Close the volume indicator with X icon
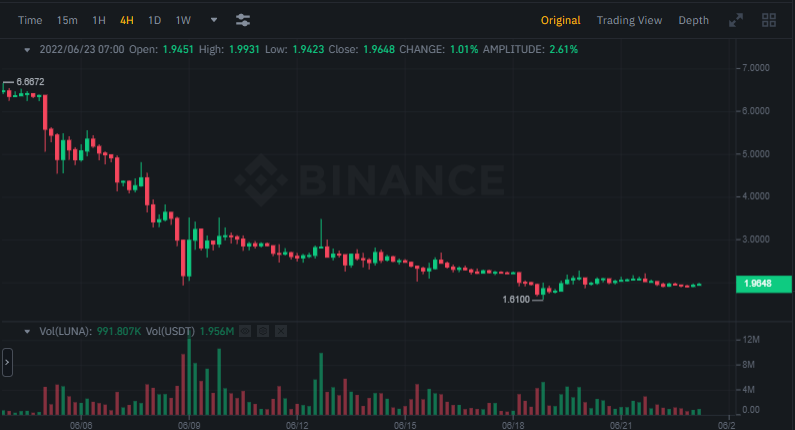This screenshot has width=795, height=430. (x=280, y=330)
